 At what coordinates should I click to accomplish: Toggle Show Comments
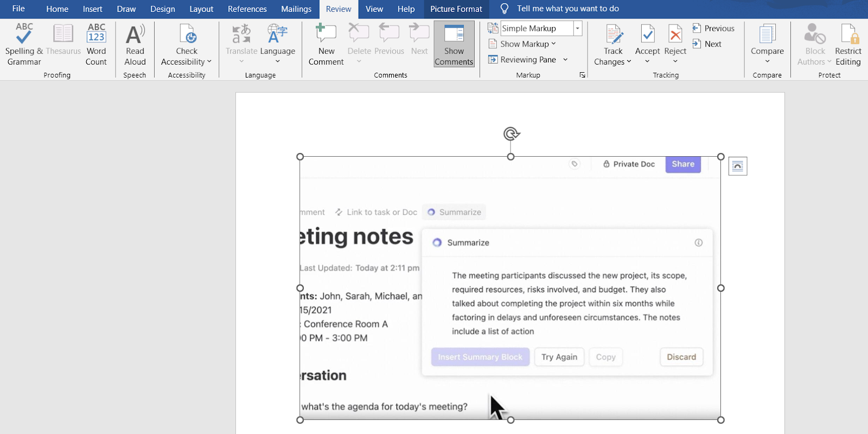(x=454, y=44)
